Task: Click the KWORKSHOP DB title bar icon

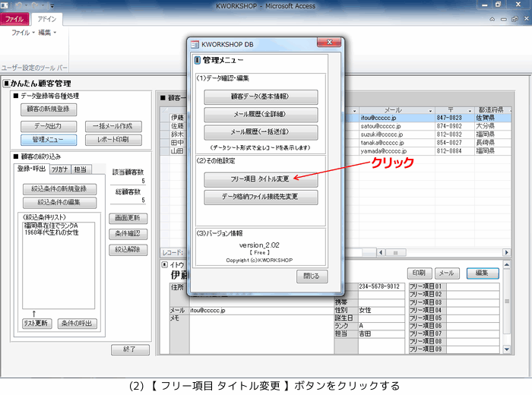Action: click(195, 44)
